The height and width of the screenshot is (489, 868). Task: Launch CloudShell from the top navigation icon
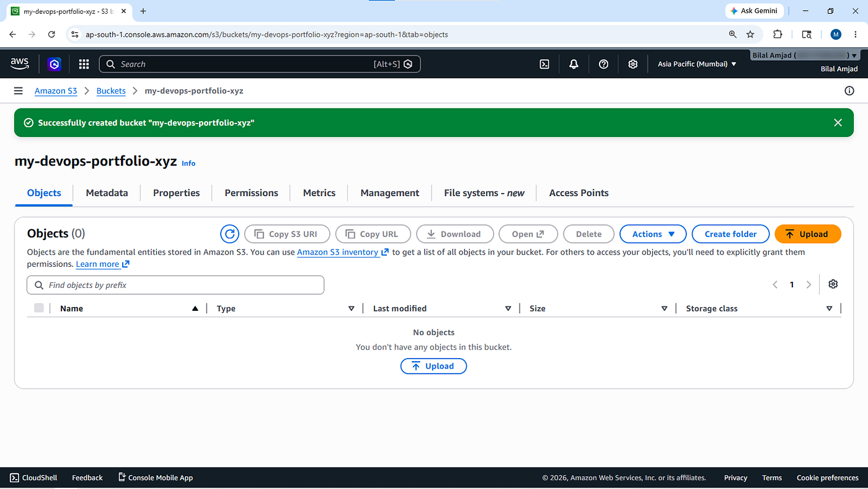[544, 64]
